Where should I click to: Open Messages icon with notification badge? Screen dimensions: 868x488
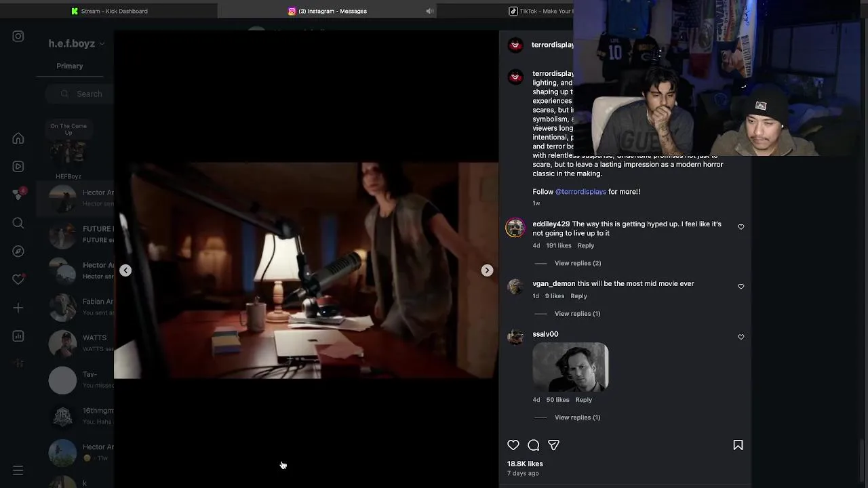[x=18, y=195]
